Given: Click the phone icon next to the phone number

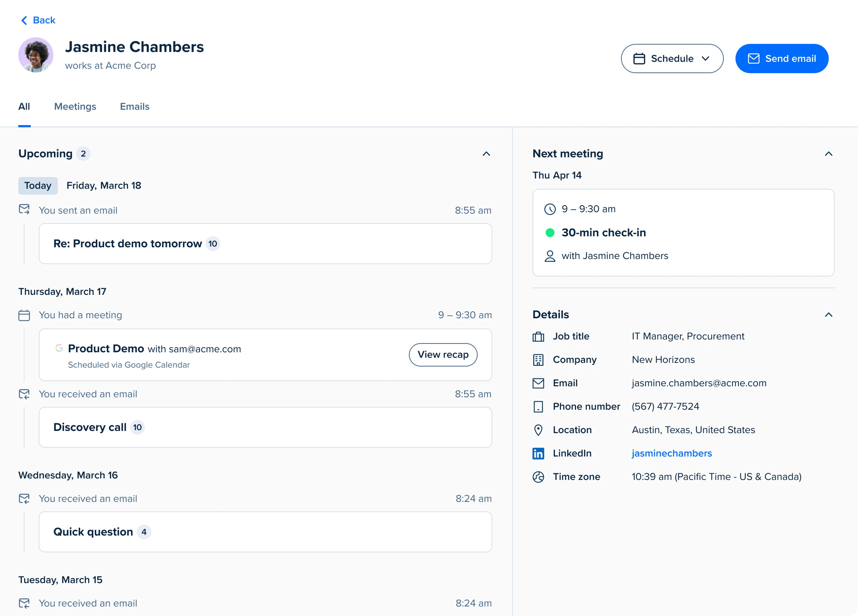Looking at the screenshot, I should (x=538, y=406).
